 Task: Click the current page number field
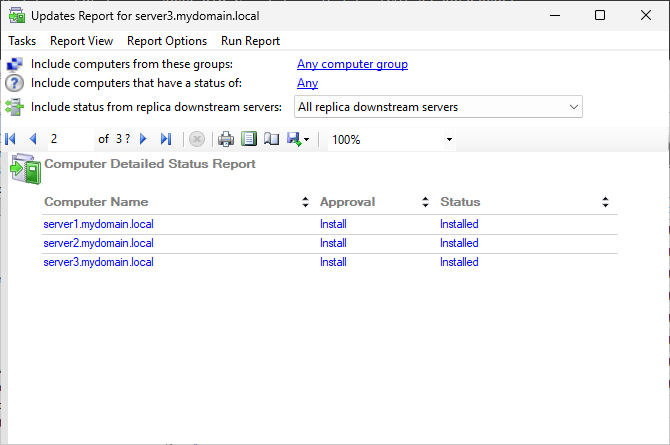(x=71, y=139)
